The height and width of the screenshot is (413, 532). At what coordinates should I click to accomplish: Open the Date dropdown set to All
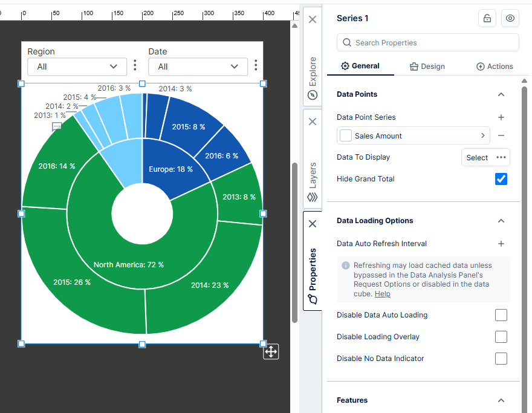pyautogui.click(x=198, y=67)
